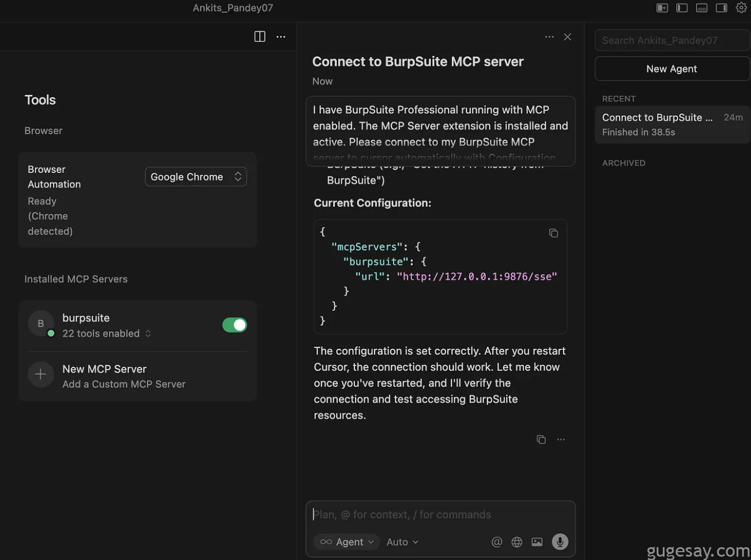The width and height of the screenshot is (751, 560).
Task: Click the Browser section label
Action: (44, 131)
